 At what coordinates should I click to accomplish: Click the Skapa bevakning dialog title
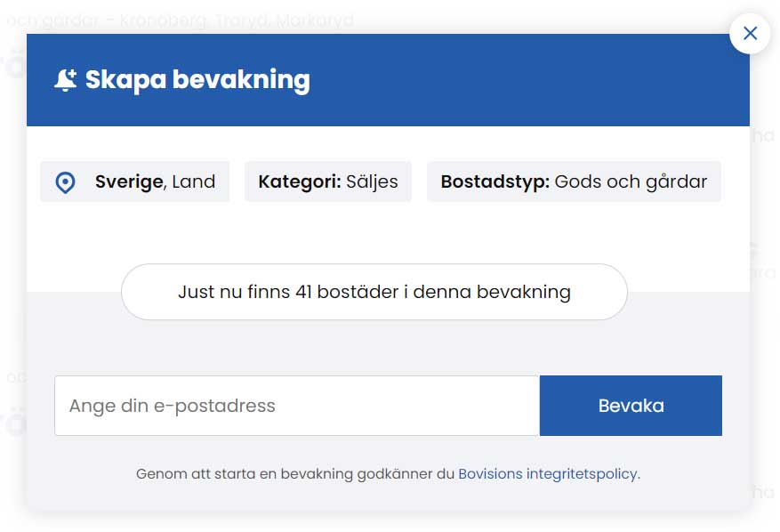tap(197, 79)
